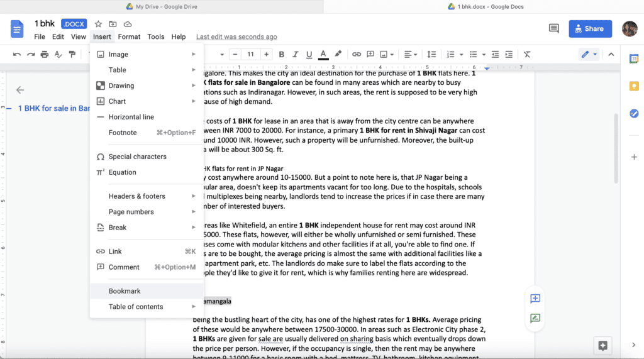Select Special characters menu item
Viewport: 644px width, 359px height.
[x=147, y=157]
